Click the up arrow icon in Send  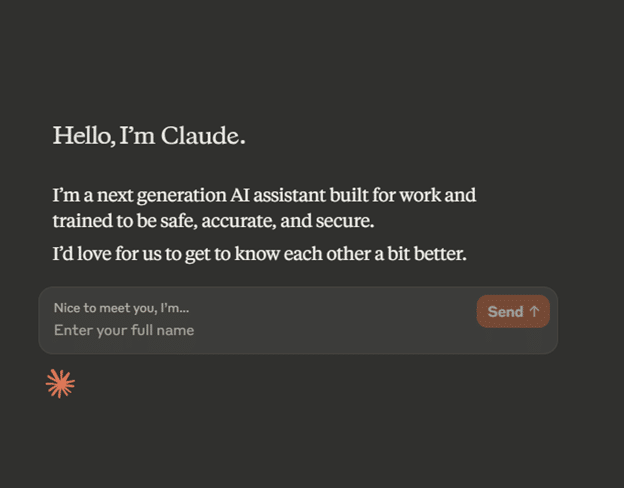pyautogui.click(x=534, y=311)
